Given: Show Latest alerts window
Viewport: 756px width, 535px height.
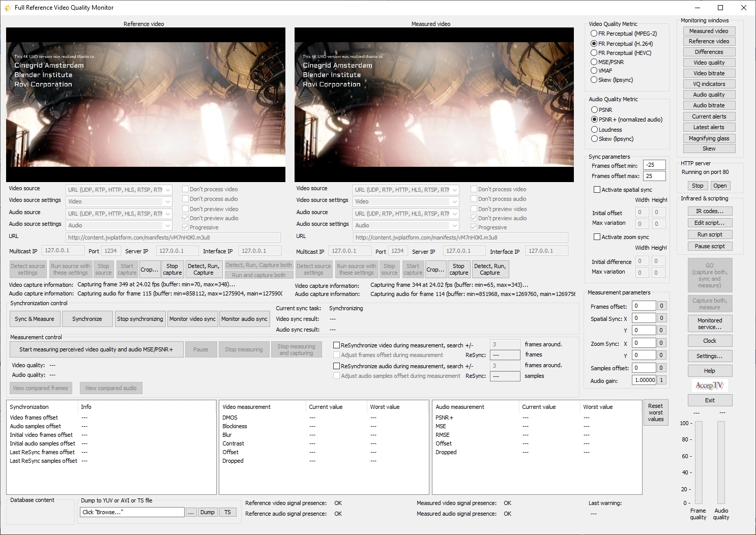Looking at the screenshot, I should pyautogui.click(x=709, y=127).
